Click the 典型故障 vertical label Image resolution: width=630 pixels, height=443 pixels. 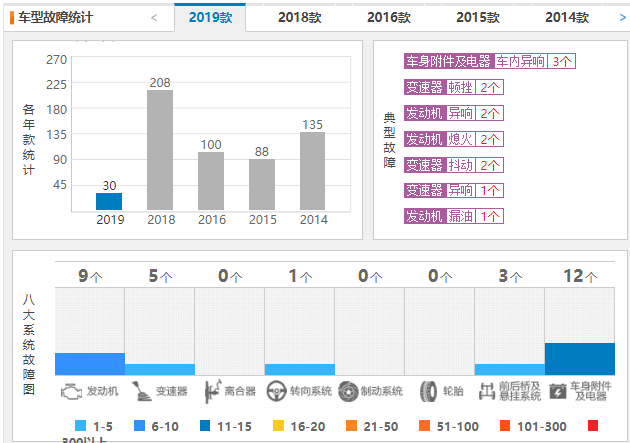389,140
